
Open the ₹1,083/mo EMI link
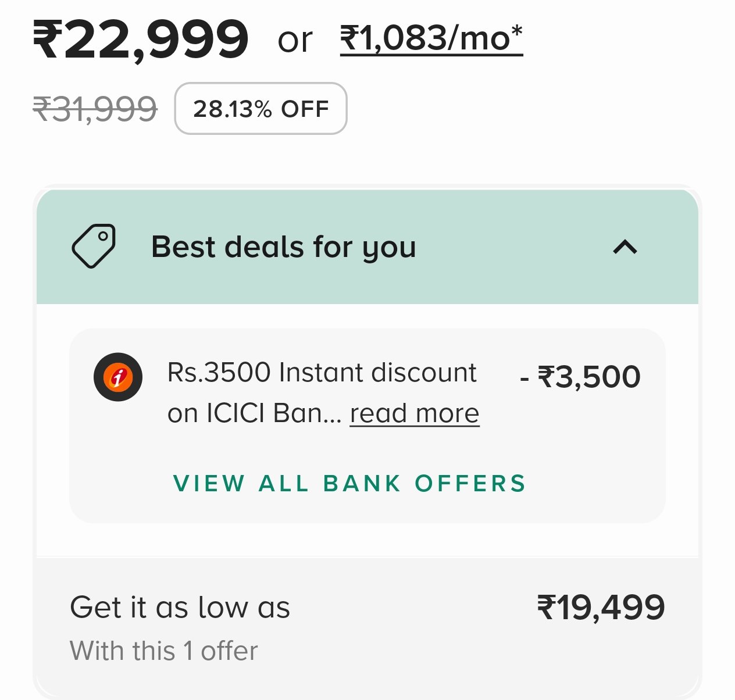431,40
